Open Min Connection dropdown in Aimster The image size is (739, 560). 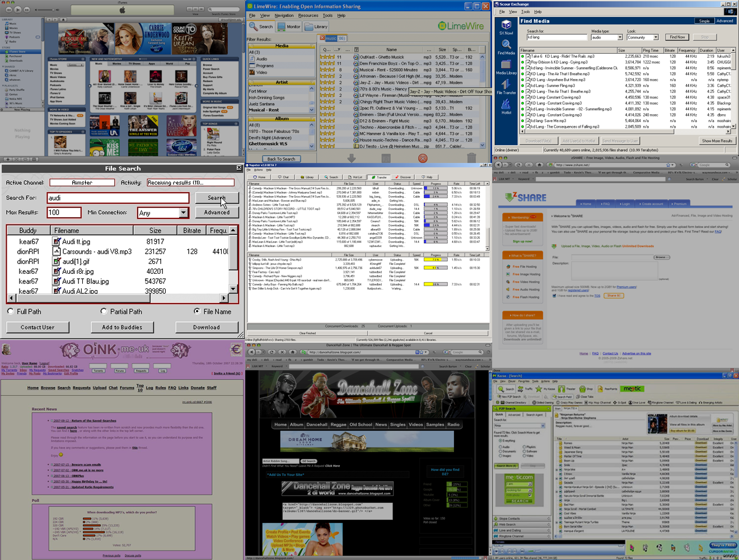[x=183, y=213]
